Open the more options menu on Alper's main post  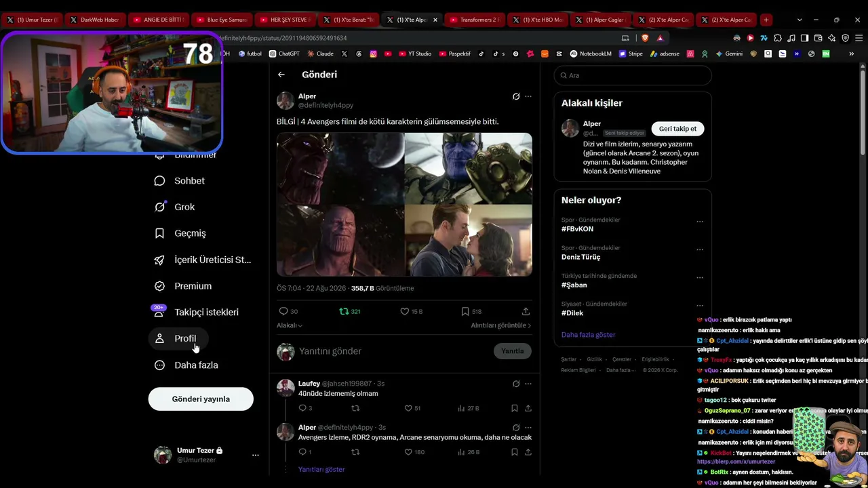click(528, 96)
